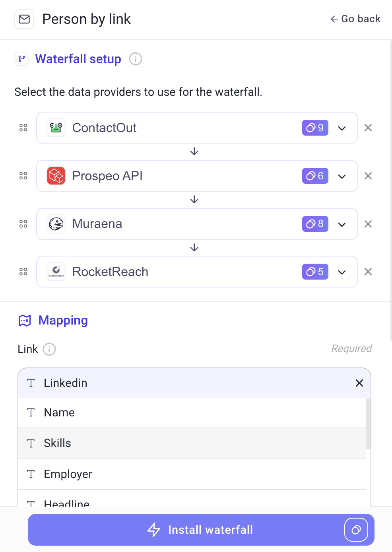Viewport: 392px width, 552px height.
Task: Open the Muraena dropdown chevron
Action: [x=342, y=224]
